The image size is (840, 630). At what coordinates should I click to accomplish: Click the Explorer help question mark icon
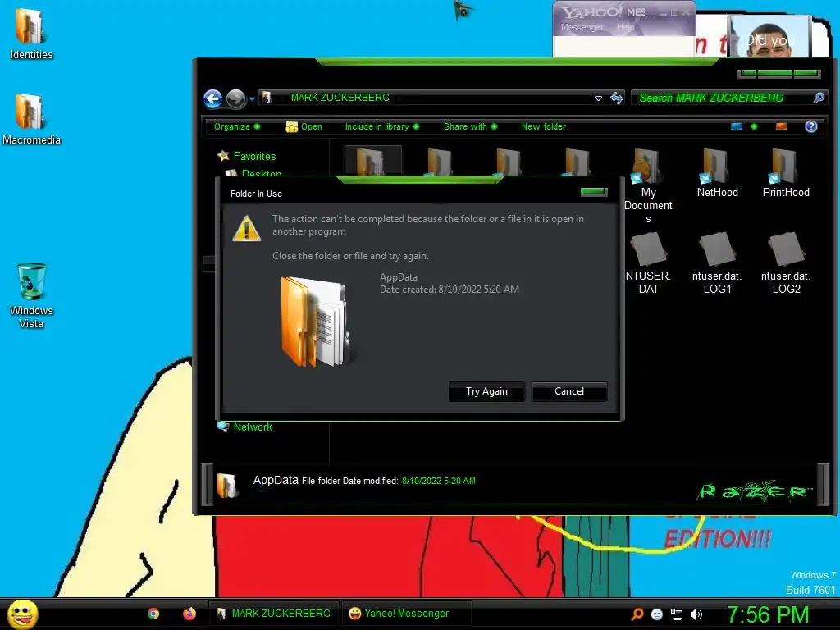point(810,126)
